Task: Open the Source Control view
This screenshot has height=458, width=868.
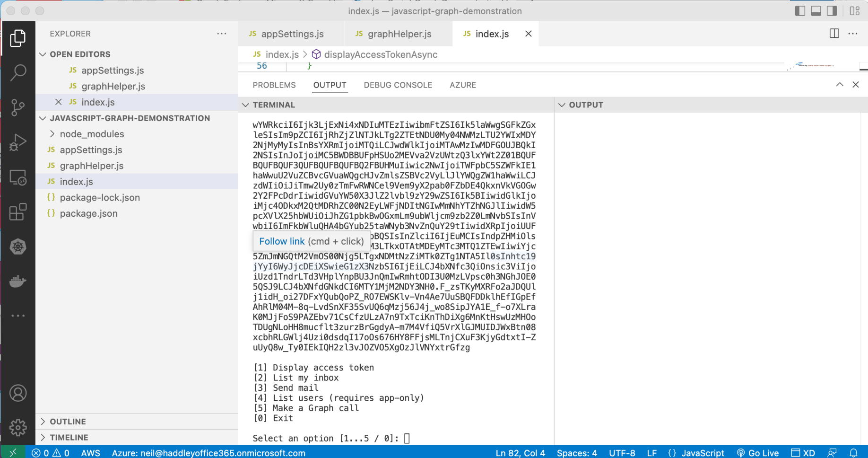Action: (x=18, y=107)
